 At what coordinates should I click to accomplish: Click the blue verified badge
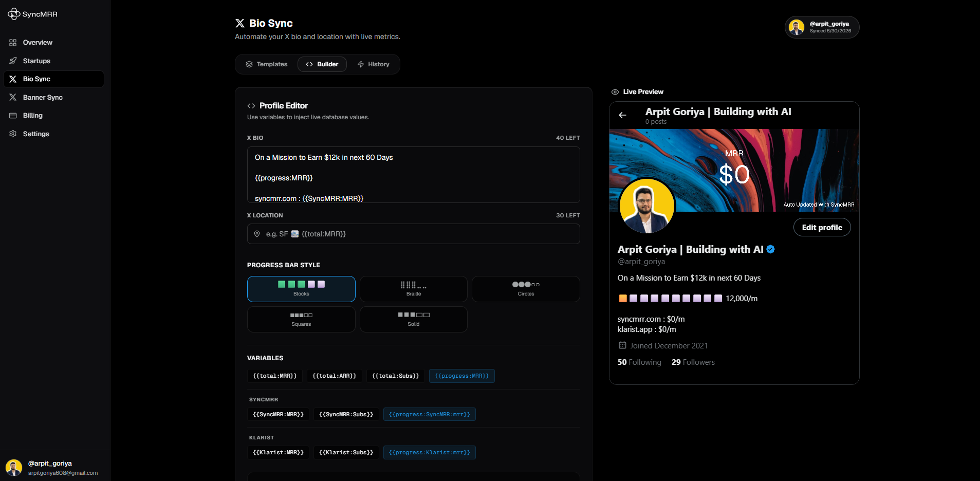770,249
